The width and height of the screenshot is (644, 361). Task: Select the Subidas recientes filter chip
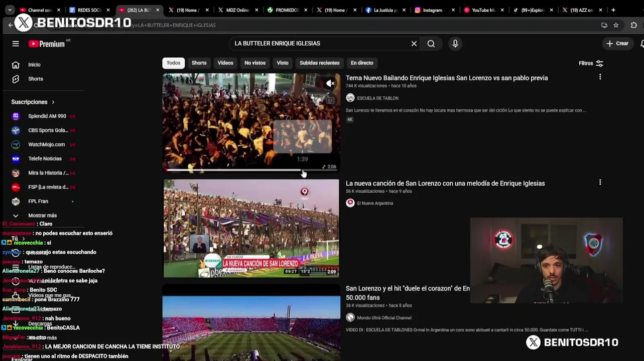tap(319, 63)
